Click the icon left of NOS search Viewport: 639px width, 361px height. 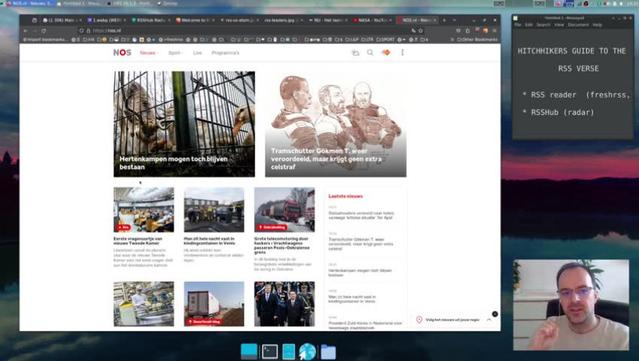coord(355,53)
